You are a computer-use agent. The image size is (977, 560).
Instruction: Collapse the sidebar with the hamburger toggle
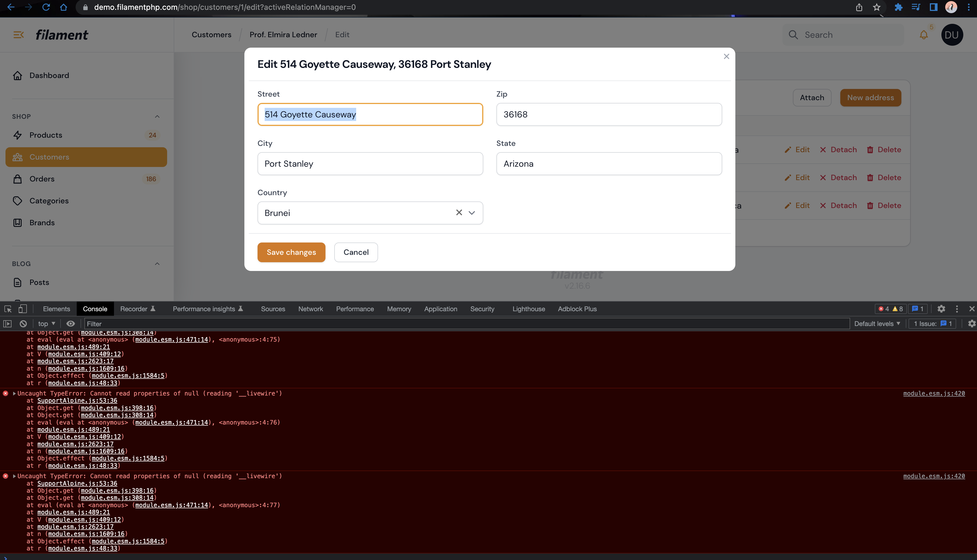point(18,34)
